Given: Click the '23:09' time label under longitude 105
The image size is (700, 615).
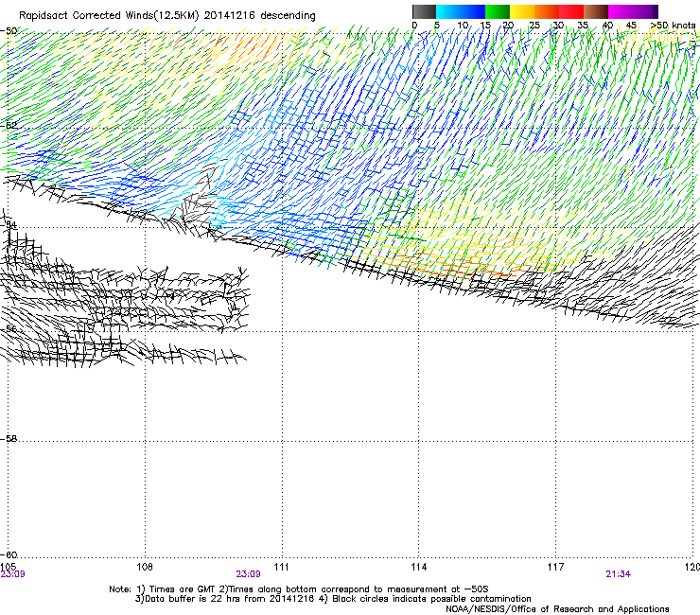Looking at the screenshot, I should (x=12, y=574).
